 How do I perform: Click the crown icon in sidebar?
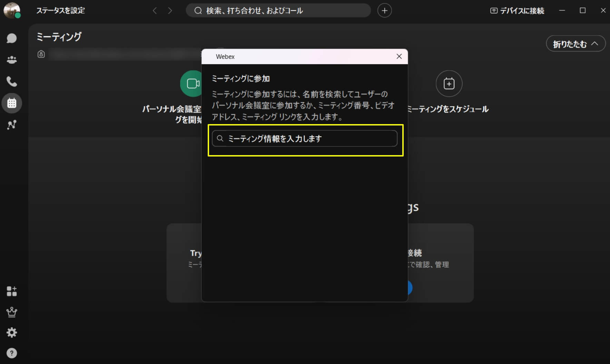(x=12, y=312)
